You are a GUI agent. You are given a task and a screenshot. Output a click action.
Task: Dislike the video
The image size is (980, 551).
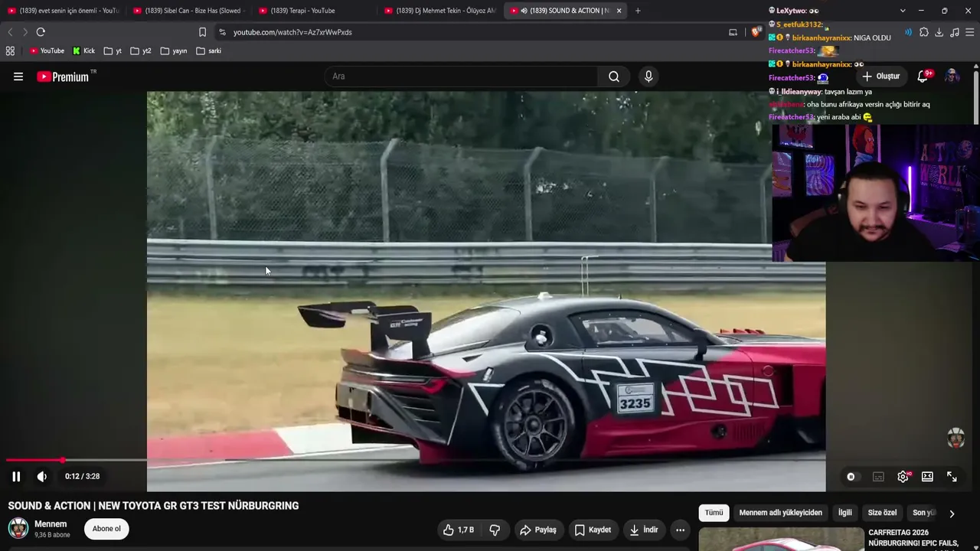(x=495, y=530)
